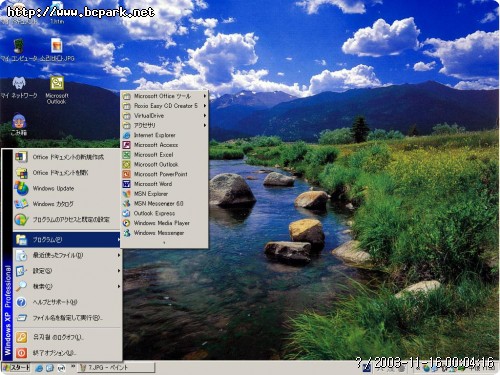
Task: Expand the Microsoft Office ツール submenu
Action: click(164, 96)
